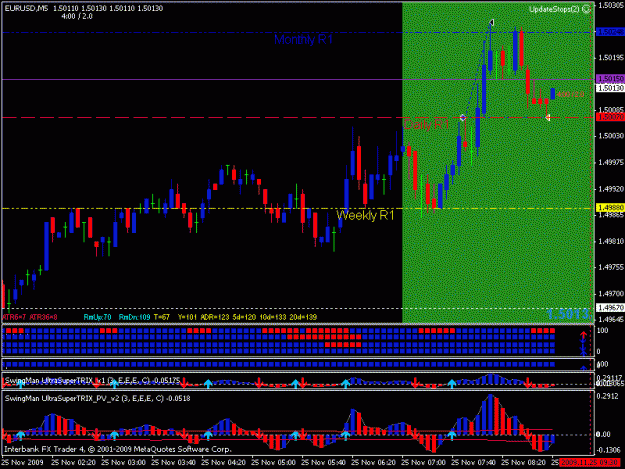This screenshot has height=469, width=625.
Task: Select the white arrow marker on the Daily R1 line
Action: click(x=548, y=117)
